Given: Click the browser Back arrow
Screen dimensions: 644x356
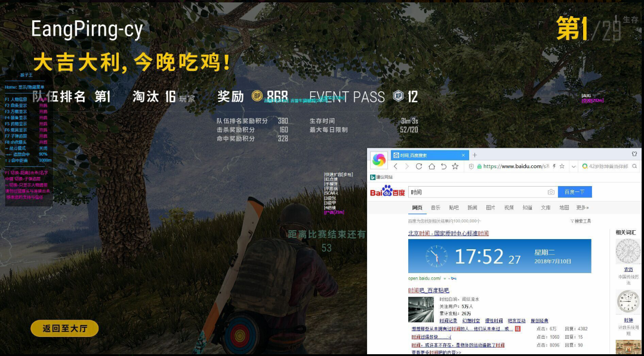Looking at the screenshot, I should 396,166.
